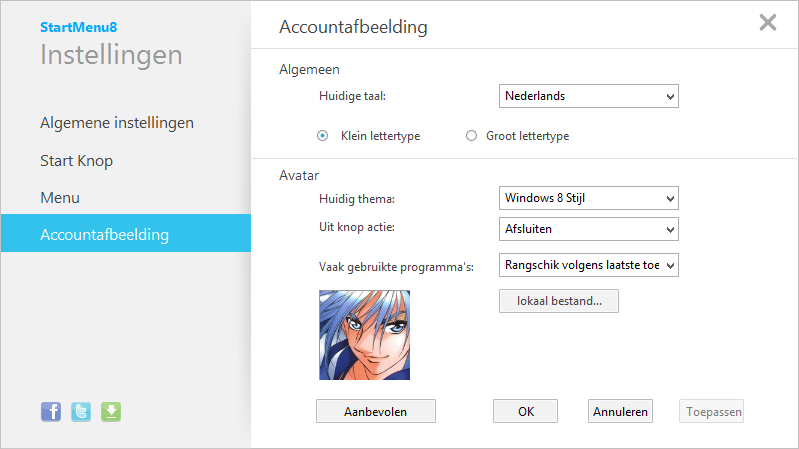Switch to the Menu section
This screenshot has width=799, height=449.
[x=60, y=198]
